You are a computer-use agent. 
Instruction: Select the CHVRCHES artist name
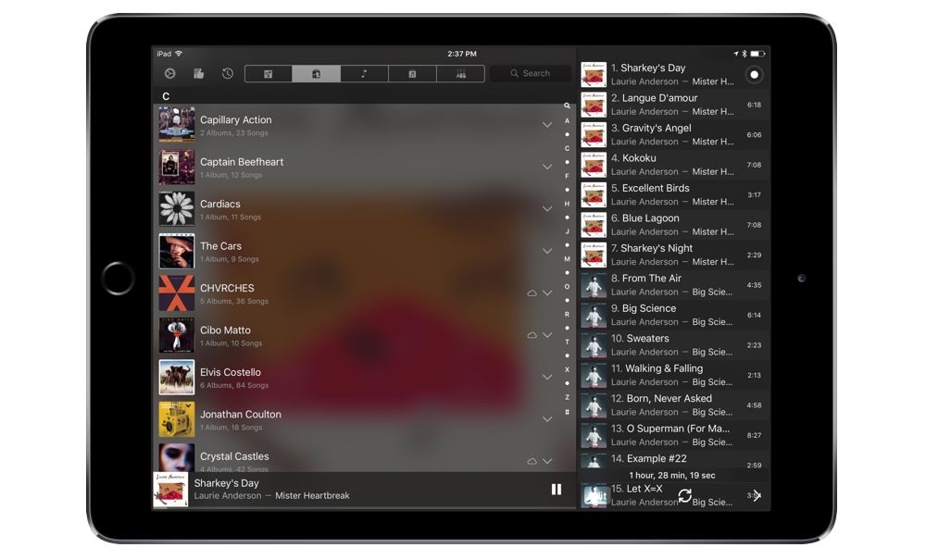[228, 288]
